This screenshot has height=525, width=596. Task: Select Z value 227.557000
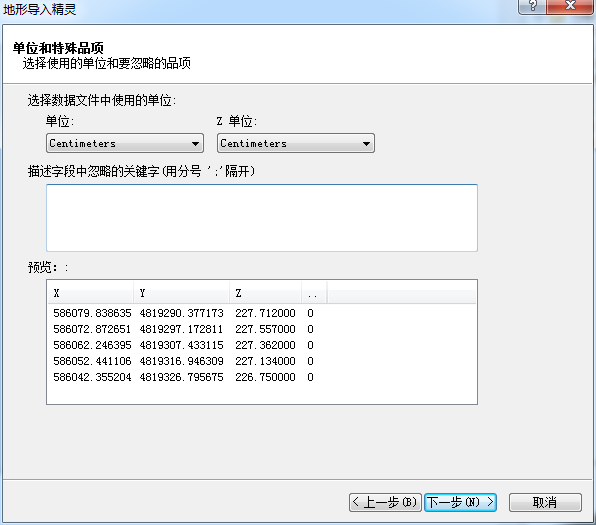[265, 329]
